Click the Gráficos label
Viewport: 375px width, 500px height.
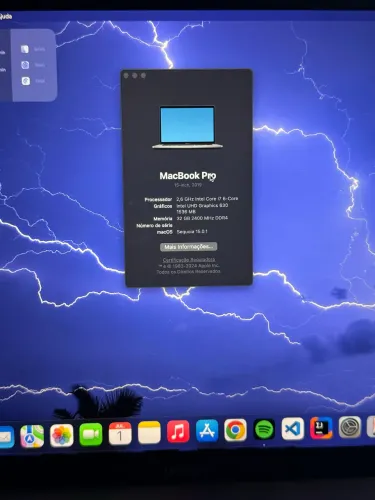[163, 206]
